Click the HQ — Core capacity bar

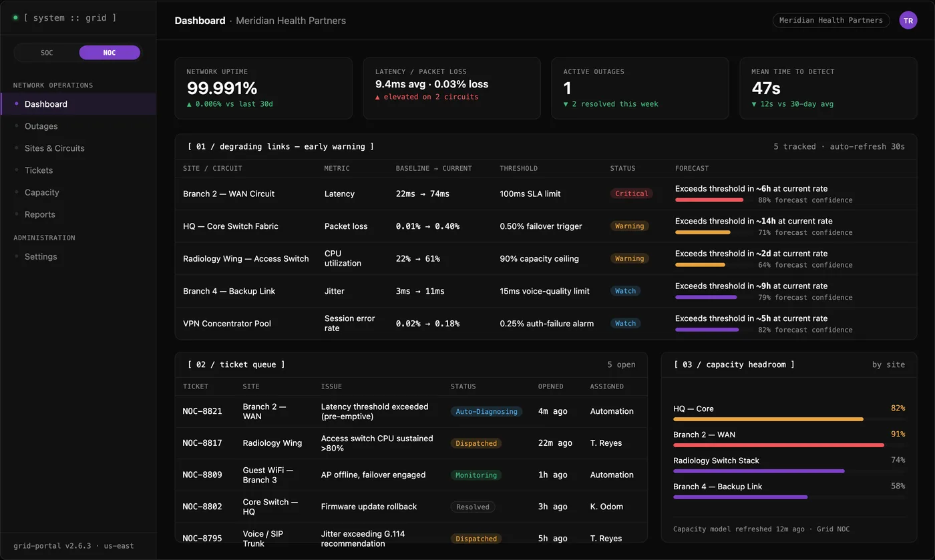pyautogui.click(x=789, y=419)
